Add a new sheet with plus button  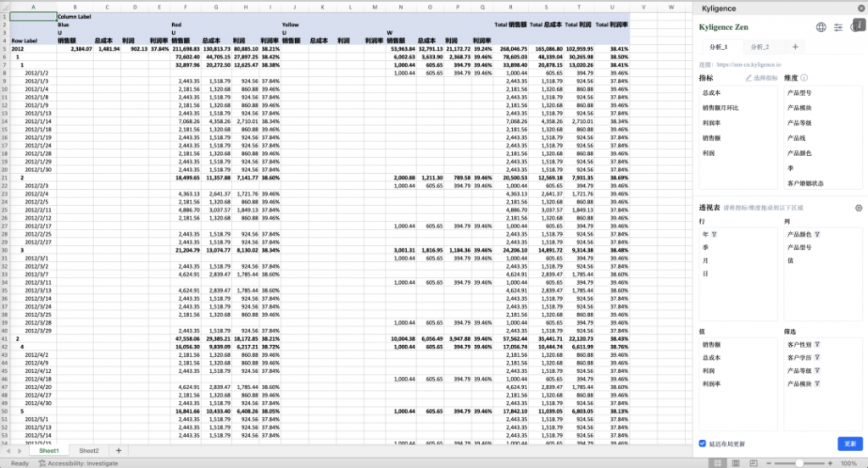(119, 451)
